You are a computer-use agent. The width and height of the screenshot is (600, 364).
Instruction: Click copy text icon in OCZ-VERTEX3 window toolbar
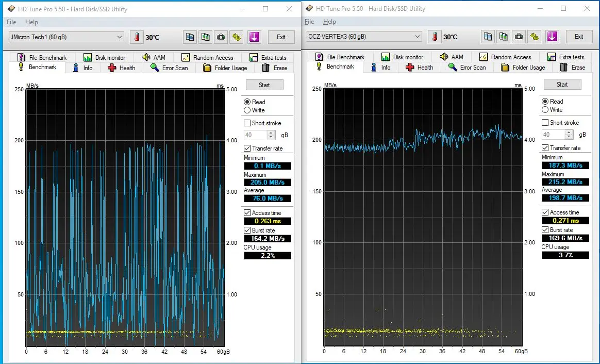coord(488,37)
